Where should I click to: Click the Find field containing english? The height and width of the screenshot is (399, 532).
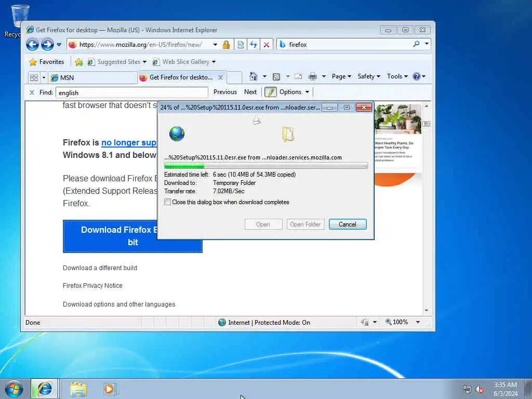(131, 92)
